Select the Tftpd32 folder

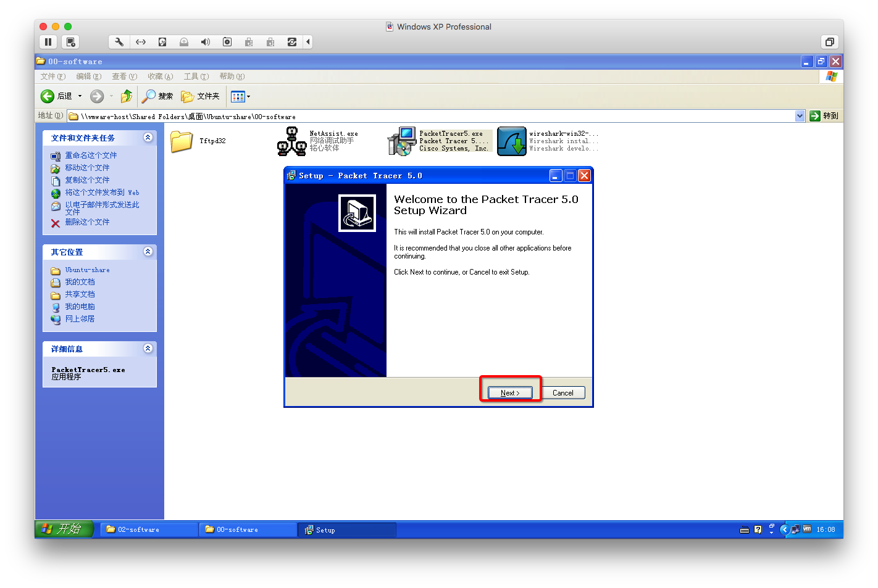click(x=182, y=141)
